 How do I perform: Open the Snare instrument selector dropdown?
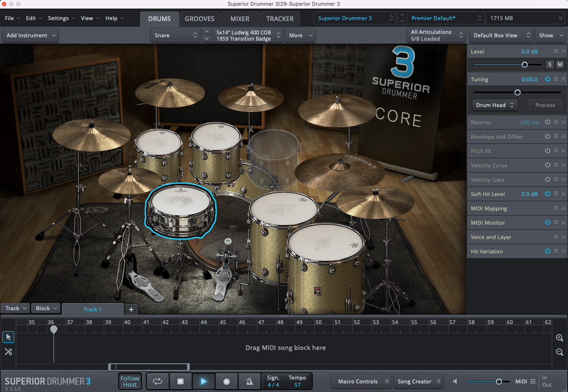click(x=175, y=35)
